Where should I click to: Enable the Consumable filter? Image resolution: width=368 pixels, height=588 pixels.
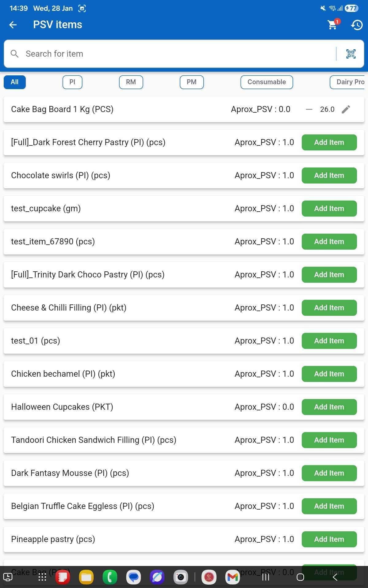[266, 82]
